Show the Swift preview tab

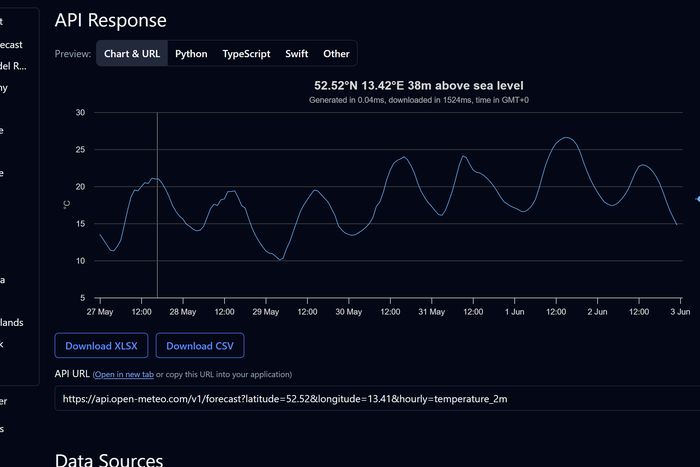297,54
